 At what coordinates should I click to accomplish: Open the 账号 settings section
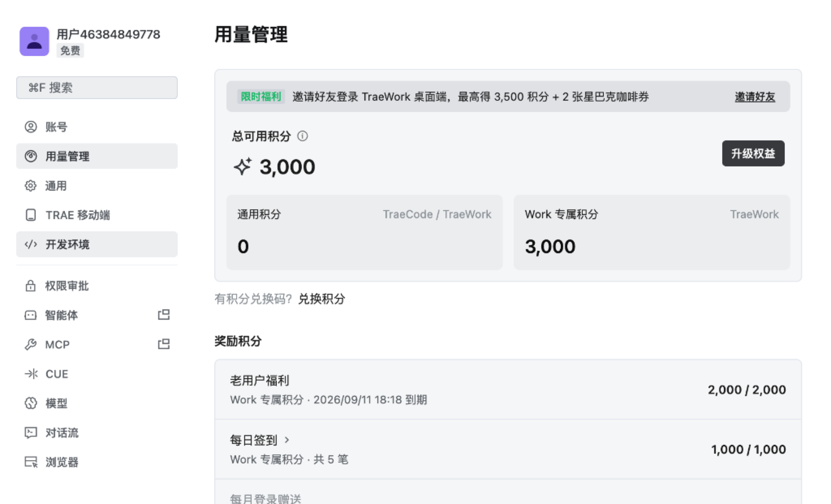(x=97, y=127)
